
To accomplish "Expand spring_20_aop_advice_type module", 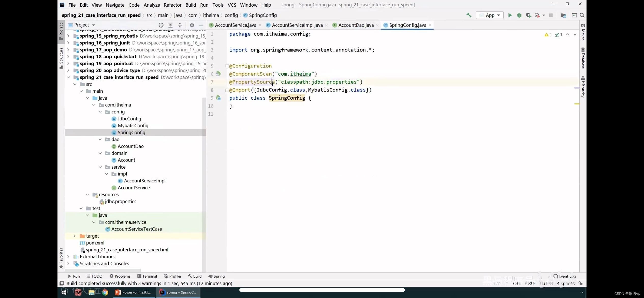I will tap(68, 70).
